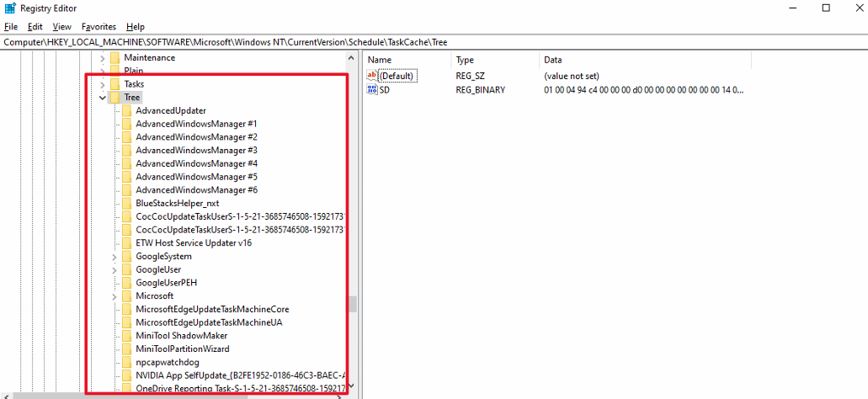Select the SD value name

[384, 90]
